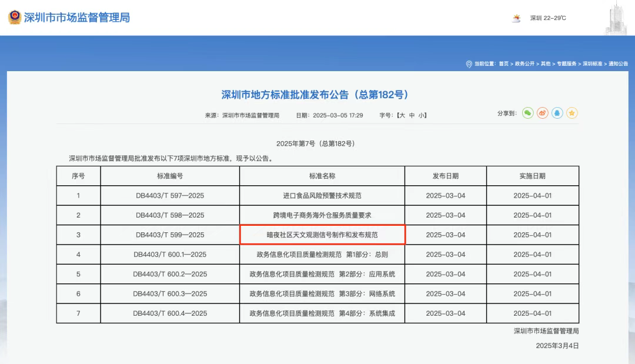Click the cell DB4403/T 600.4—2025
Viewport: 635px width, 364px height.
170,313
